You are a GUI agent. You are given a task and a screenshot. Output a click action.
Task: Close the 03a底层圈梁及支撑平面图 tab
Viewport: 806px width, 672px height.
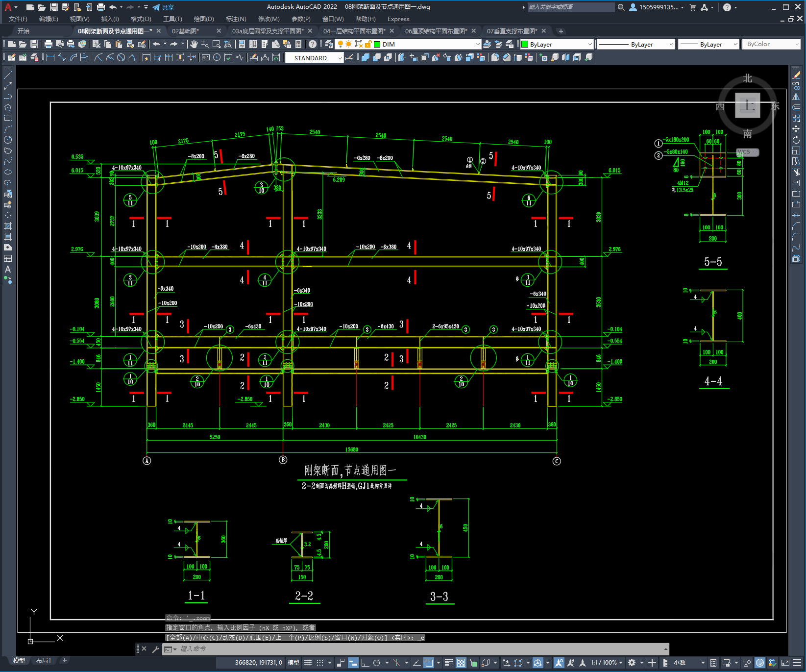[310, 31]
